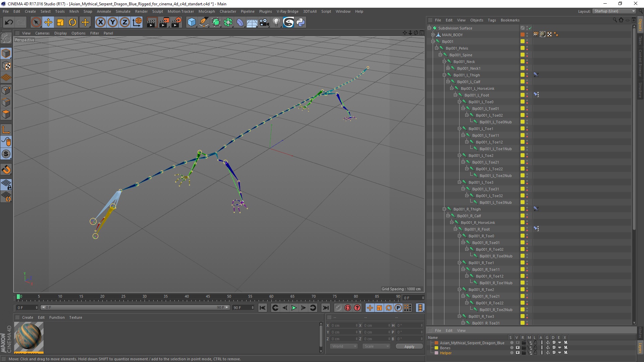Activate the Rotate tool
Image resolution: width=644 pixels, height=362 pixels.
pyautogui.click(x=72, y=22)
